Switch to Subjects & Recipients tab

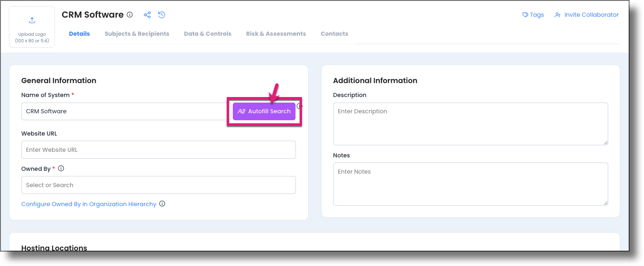[137, 34]
